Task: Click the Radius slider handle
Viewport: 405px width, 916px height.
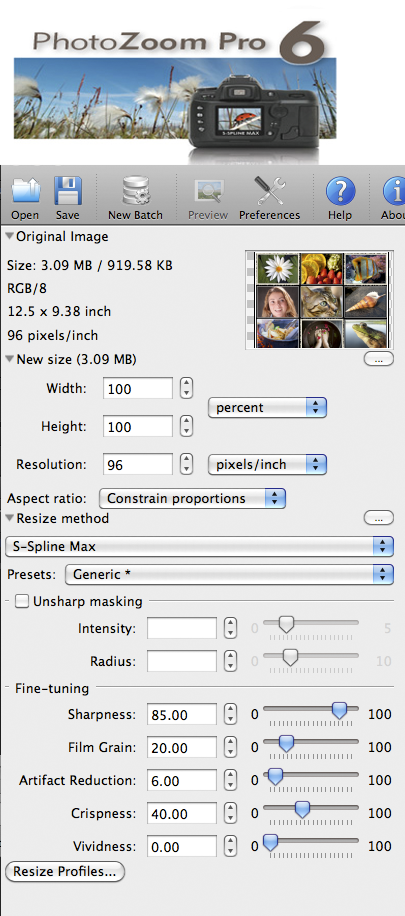Action: coord(290,658)
